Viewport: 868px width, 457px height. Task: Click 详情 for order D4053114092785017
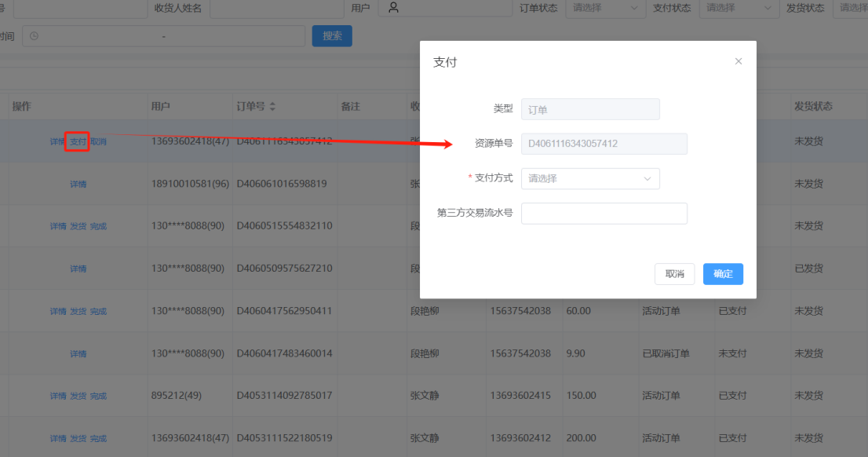pos(58,396)
